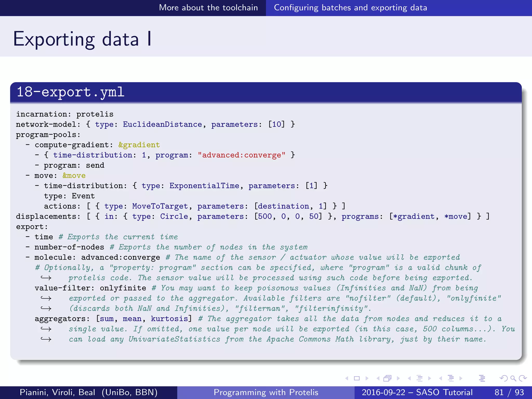Click the back undo circular arrow
The height and width of the screenshot is (399, 532).
tap(503, 378)
